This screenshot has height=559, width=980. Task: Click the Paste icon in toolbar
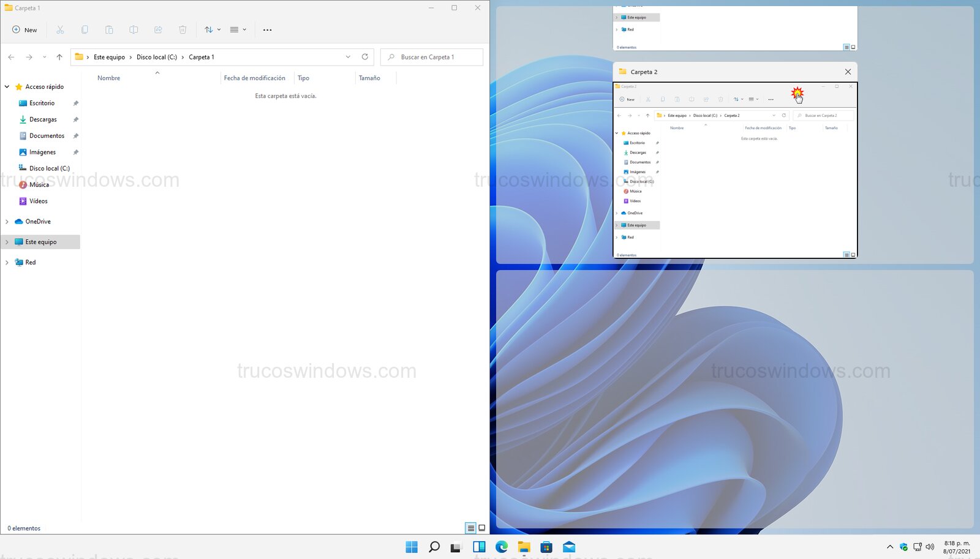[109, 30]
